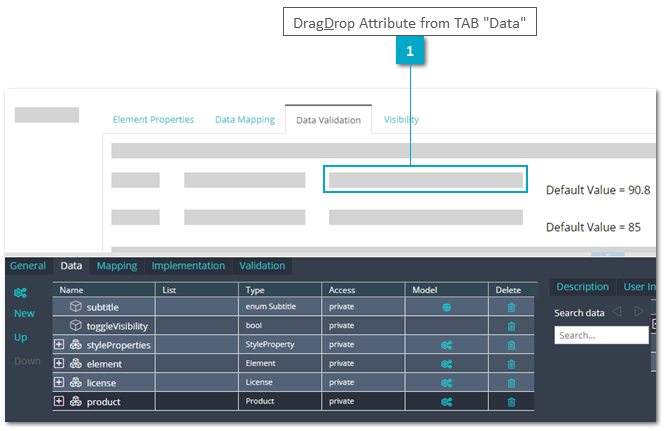Click the List column header
Screen dimensions: 665x431
click(x=197, y=290)
